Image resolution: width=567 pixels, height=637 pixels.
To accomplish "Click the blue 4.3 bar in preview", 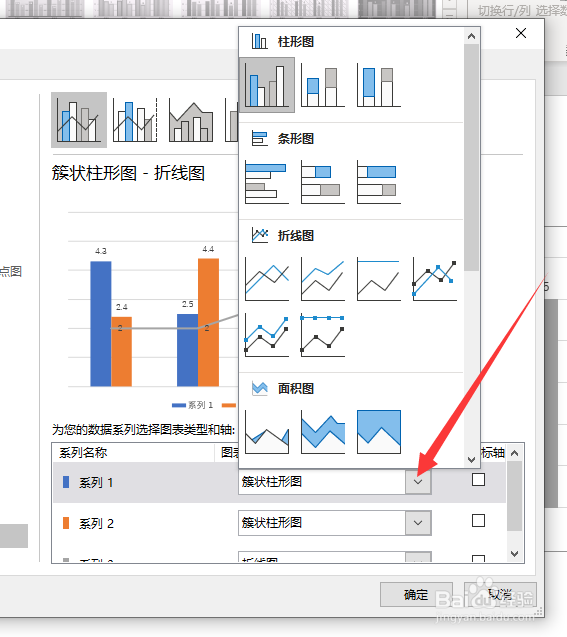I will click(101, 323).
